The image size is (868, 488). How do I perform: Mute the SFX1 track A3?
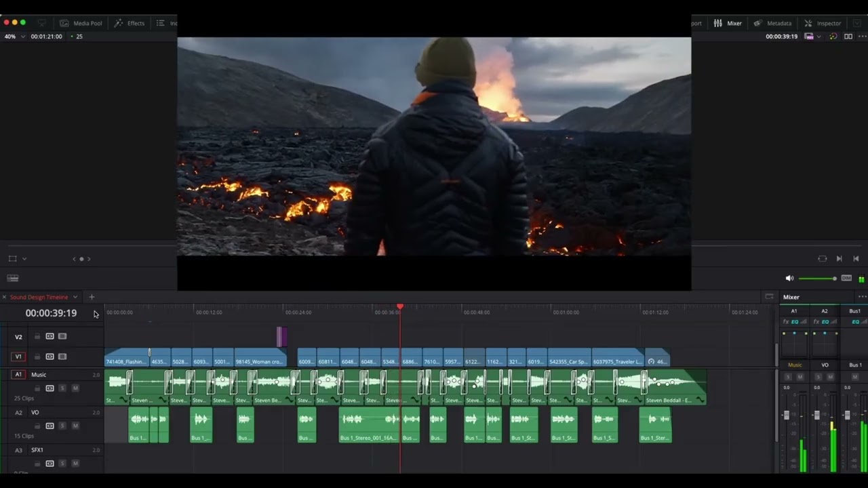[75, 464]
